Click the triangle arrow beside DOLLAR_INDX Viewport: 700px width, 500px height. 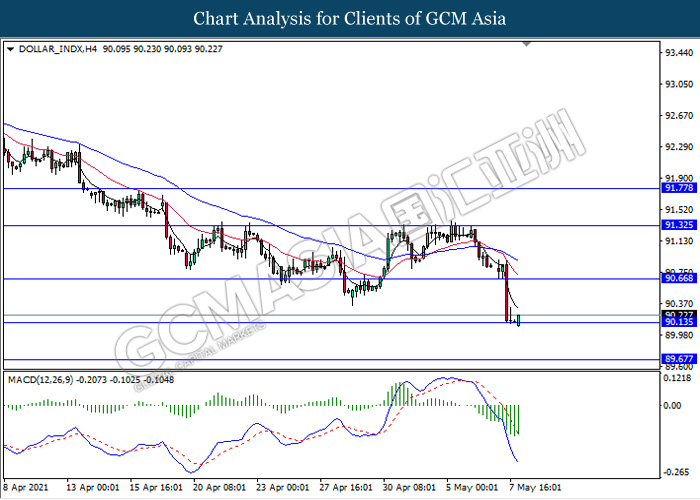pyautogui.click(x=10, y=47)
